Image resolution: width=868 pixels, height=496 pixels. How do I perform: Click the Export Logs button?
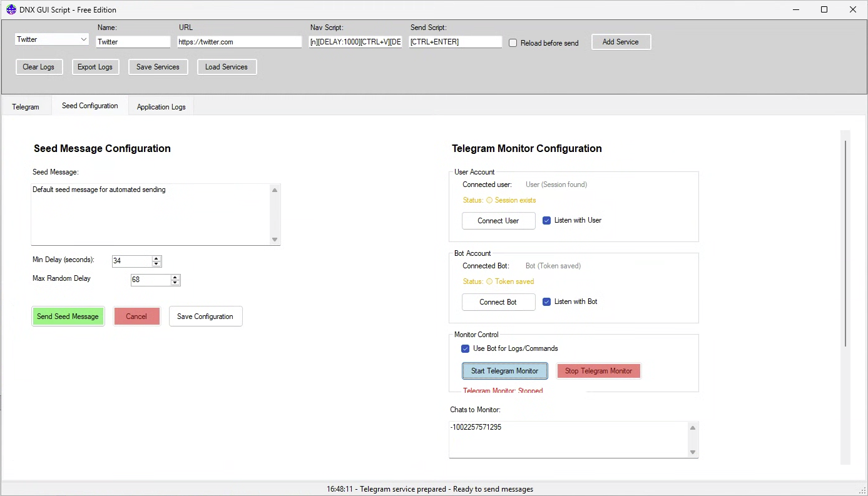(95, 67)
